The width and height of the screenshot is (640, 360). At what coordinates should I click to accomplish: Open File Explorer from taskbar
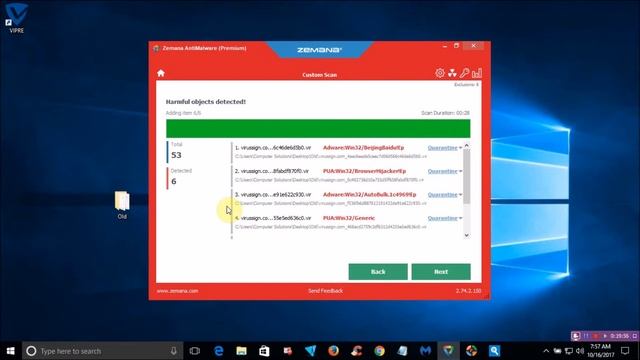242,351
